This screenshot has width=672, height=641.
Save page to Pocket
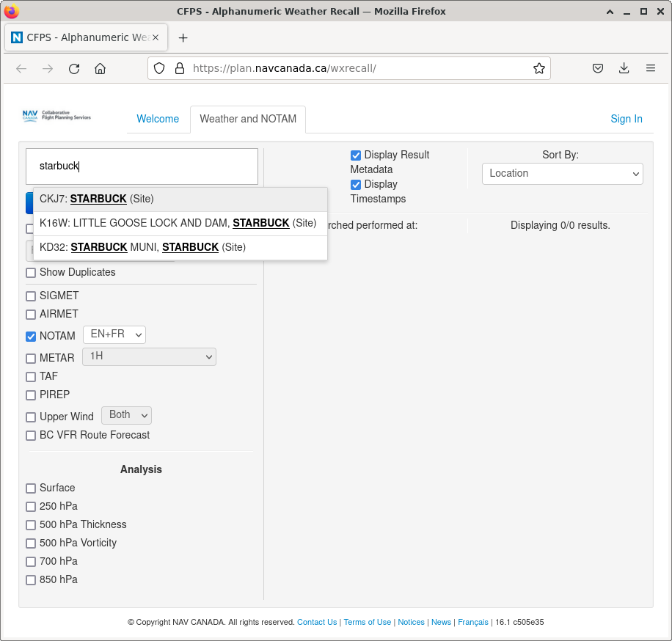pyautogui.click(x=598, y=68)
